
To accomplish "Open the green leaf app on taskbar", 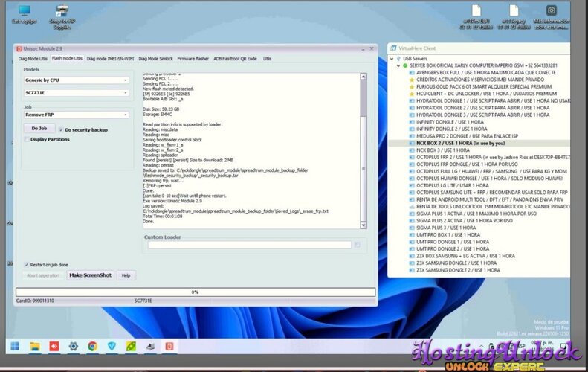I will click(x=131, y=346).
